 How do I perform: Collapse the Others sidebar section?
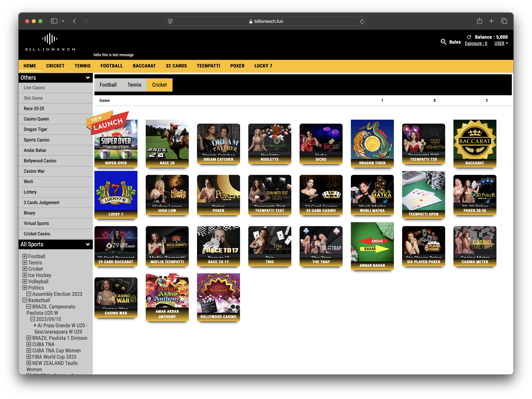tap(88, 78)
